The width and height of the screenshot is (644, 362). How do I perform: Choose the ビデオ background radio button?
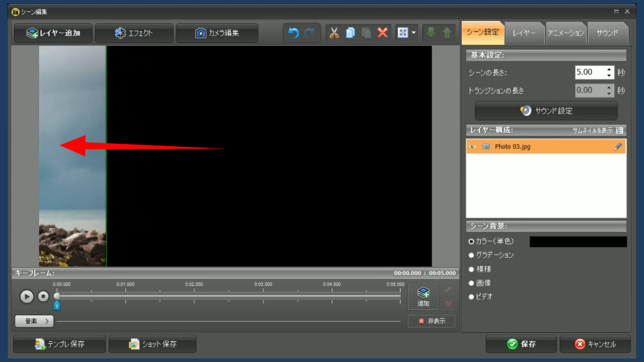[x=472, y=297]
